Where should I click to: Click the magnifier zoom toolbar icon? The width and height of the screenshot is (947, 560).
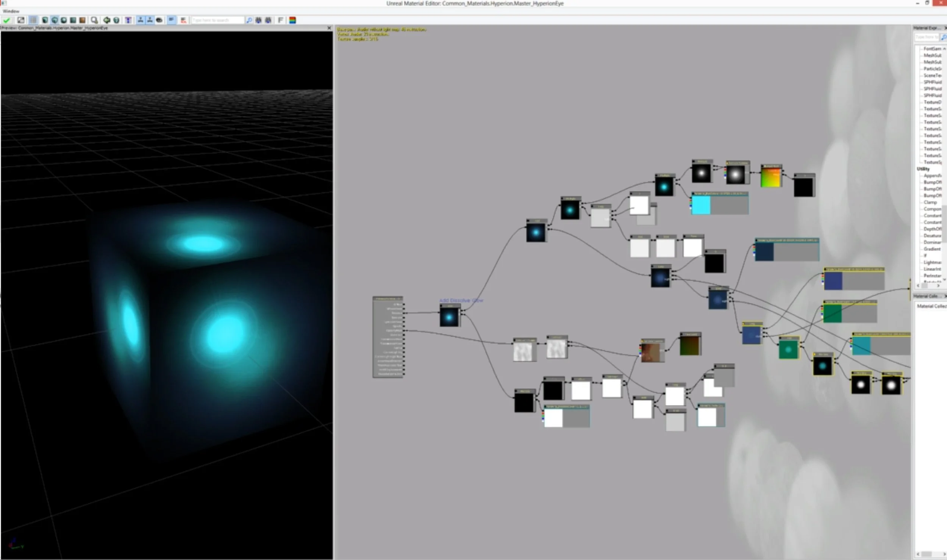[94, 20]
